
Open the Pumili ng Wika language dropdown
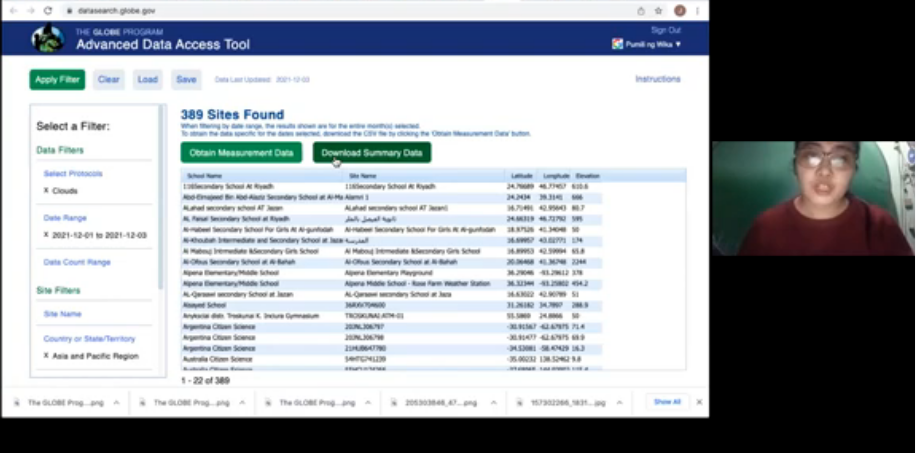647,44
